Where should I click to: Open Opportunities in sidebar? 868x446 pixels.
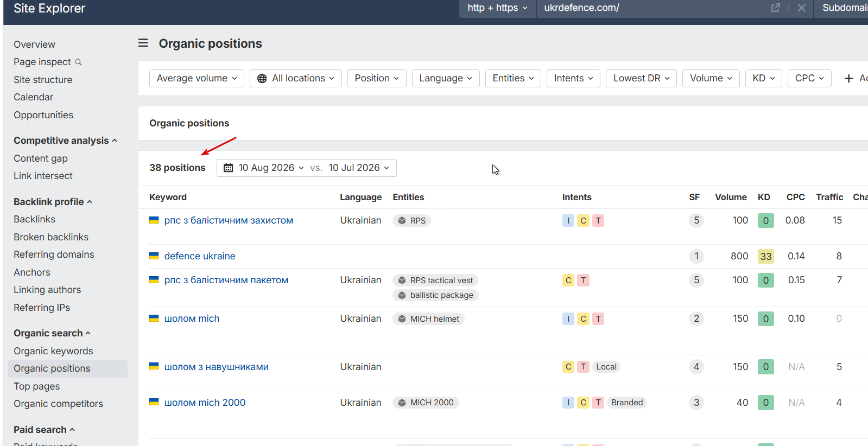pyautogui.click(x=43, y=115)
